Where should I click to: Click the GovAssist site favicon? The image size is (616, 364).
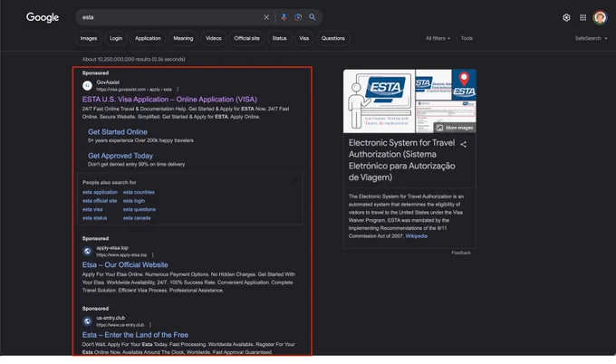(87, 85)
